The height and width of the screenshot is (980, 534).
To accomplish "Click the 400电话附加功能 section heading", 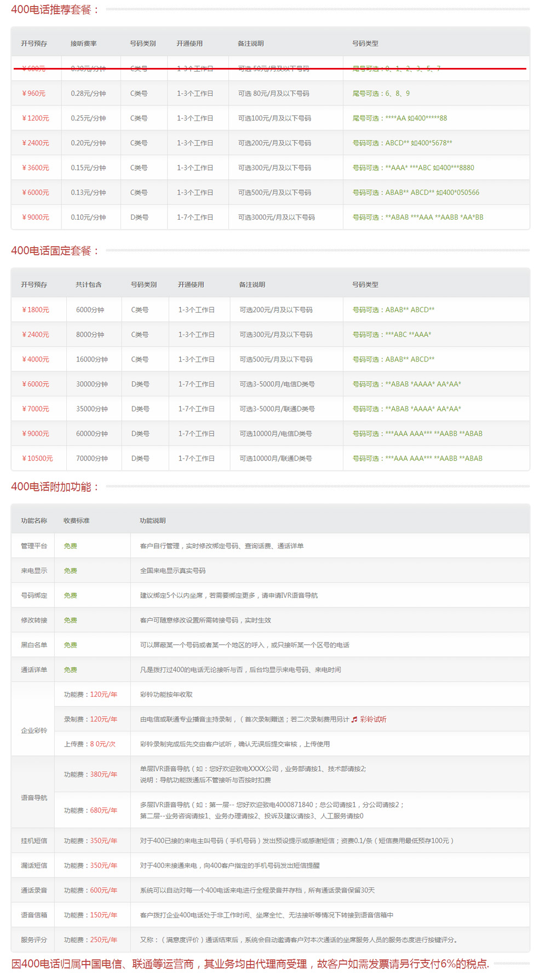I will click(55, 486).
